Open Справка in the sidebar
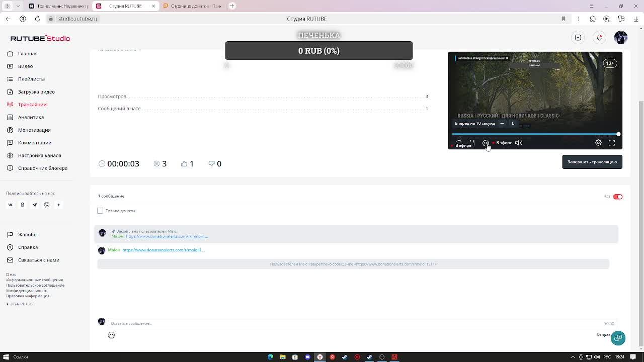The width and height of the screenshot is (644, 362). [x=22, y=247]
